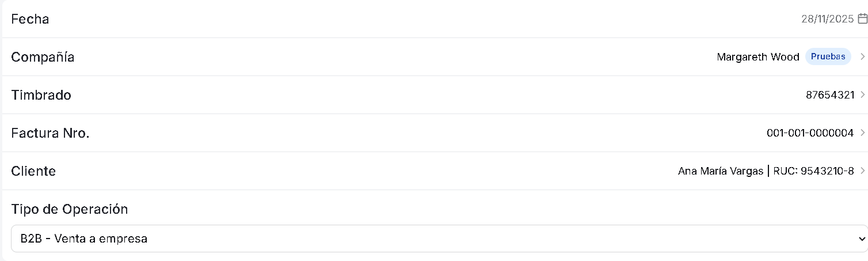Image resolution: width=868 pixels, height=261 pixels.
Task: Click the Cliente label
Action: coord(33,171)
